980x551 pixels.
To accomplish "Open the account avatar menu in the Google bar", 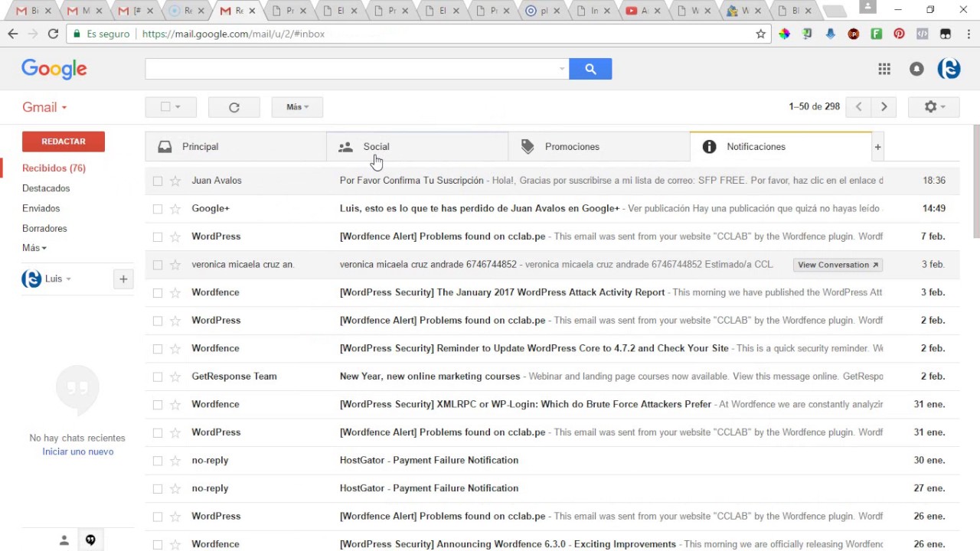I will (949, 69).
